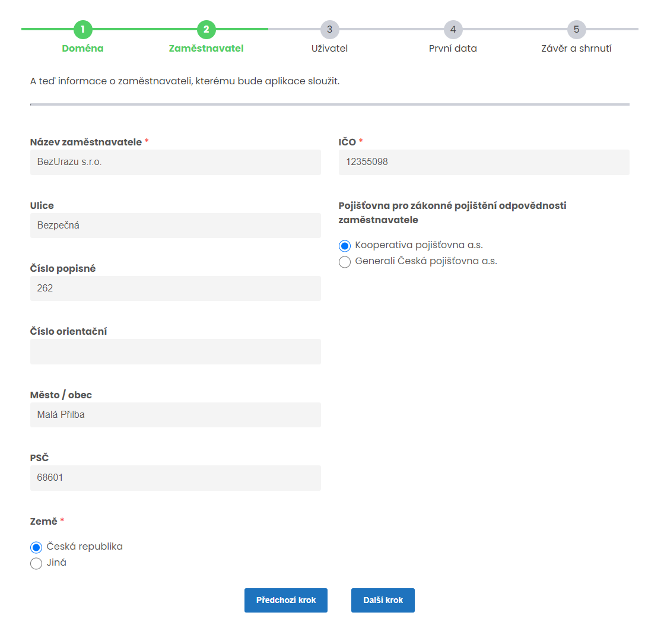Click the Uživatel step label
This screenshot has width=664, height=644.
click(x=329, y=49)
